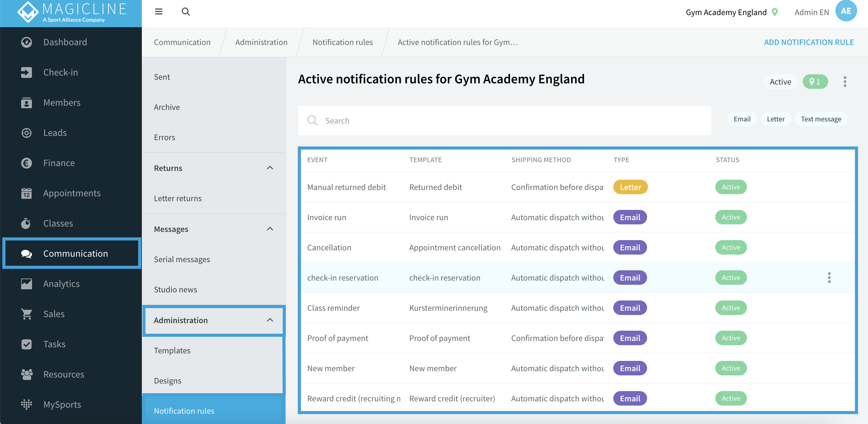Open the Notification rules menu item
868x424 pixels.
[184, 410]
